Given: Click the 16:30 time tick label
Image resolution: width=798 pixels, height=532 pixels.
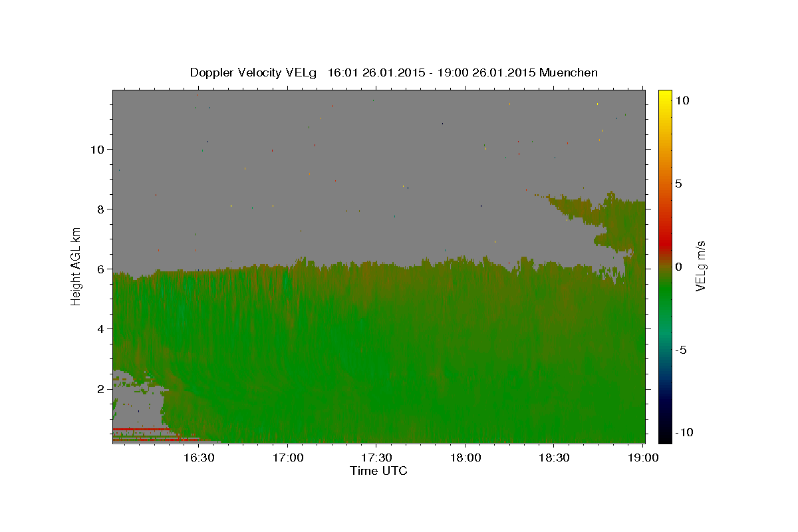Looking at the screenshot, I should (198, 458).
